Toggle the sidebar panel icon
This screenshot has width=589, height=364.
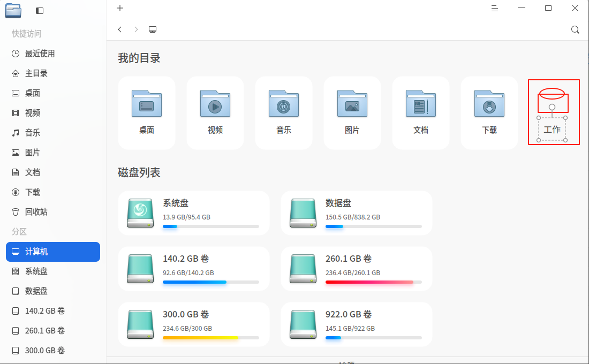pos(40,11)
